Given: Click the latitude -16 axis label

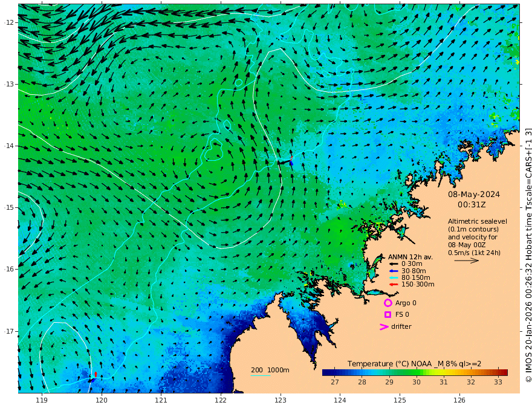Looking at the screenshot, I should coord(9,269).
